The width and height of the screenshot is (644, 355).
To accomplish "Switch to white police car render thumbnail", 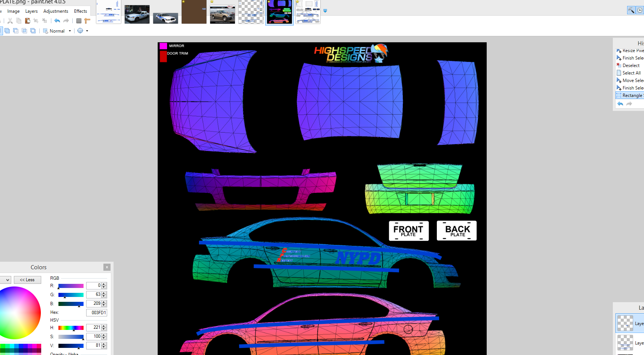I will coord(166,18).
